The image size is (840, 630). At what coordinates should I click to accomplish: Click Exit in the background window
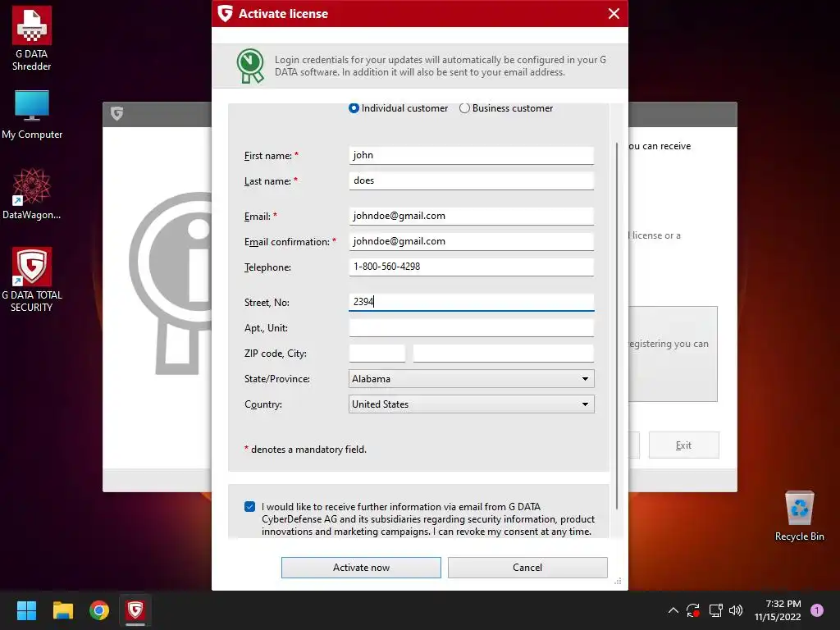pyautogui.click(x=683, y=445)
